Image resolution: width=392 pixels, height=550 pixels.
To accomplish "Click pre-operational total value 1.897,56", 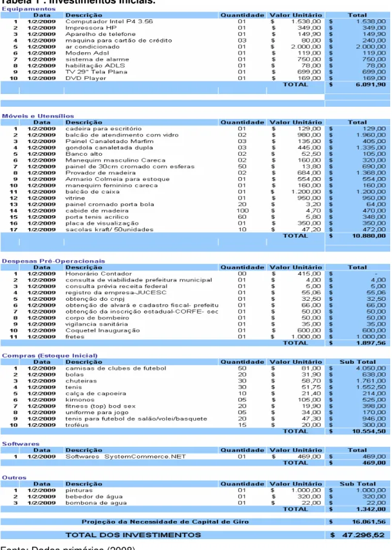I will pos(371,343).
